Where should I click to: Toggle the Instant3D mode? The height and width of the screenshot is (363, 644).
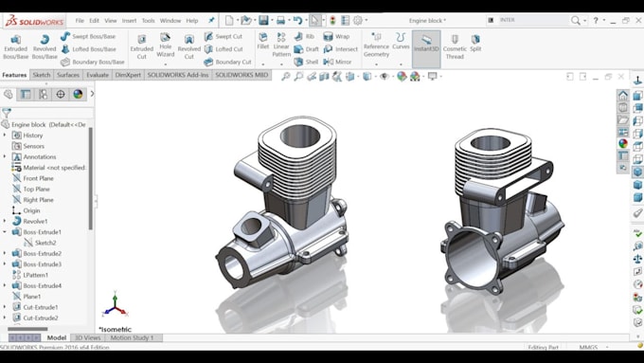(x=426, y=48)
